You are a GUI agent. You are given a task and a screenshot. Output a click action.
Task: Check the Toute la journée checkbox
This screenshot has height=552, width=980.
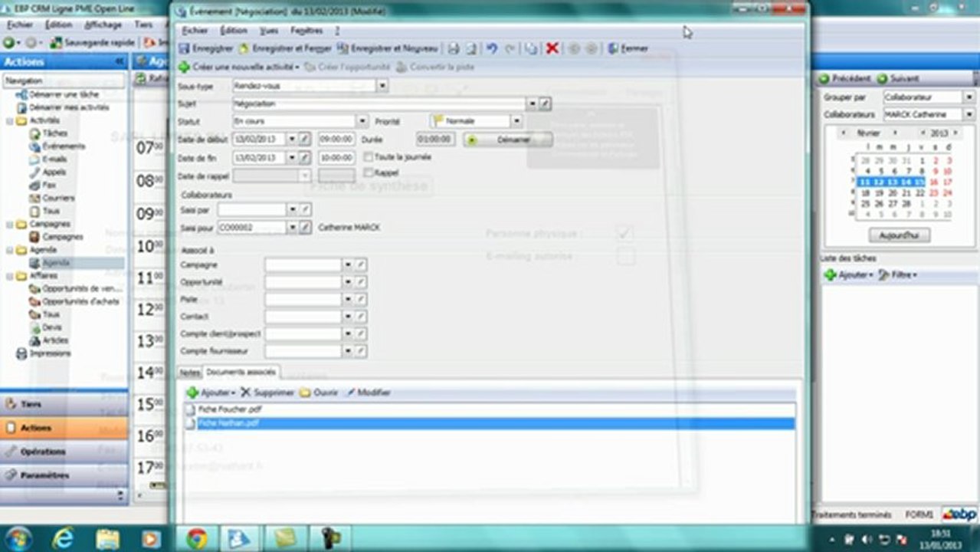click(x=369, y=156)
